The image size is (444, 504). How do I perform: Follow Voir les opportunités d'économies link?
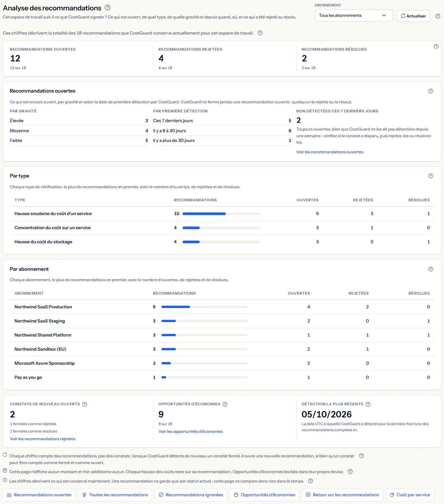pyautogui.click(x=191, y=432)
